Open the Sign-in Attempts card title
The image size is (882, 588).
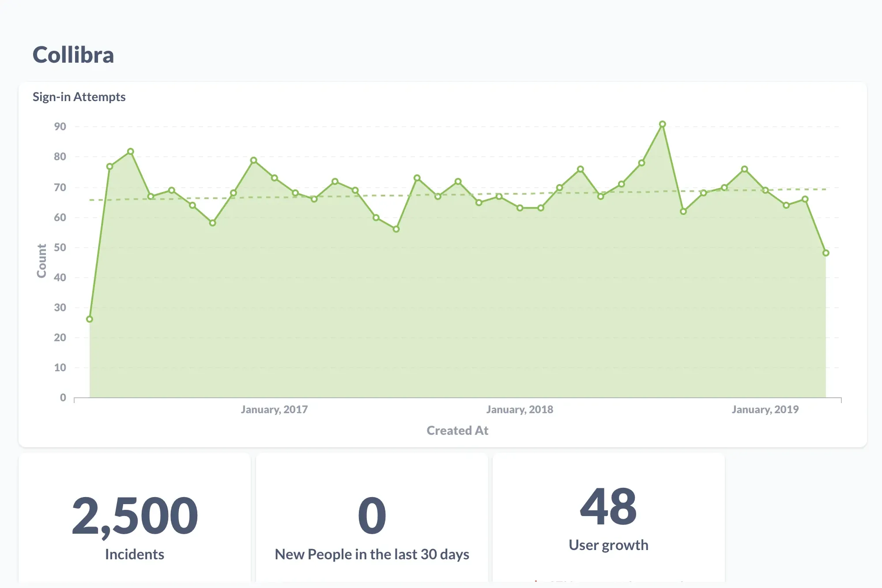[79, 97]
